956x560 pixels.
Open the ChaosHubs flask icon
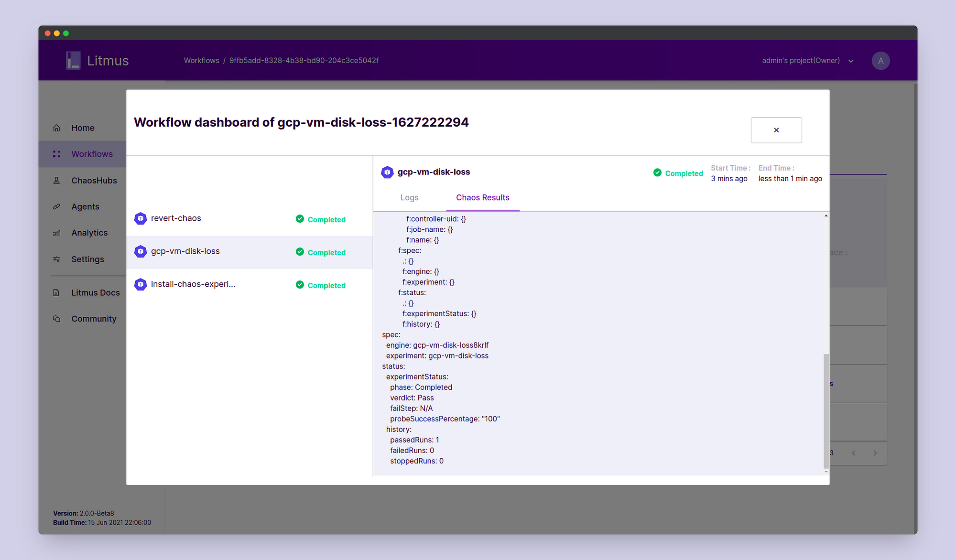(56, 181)
